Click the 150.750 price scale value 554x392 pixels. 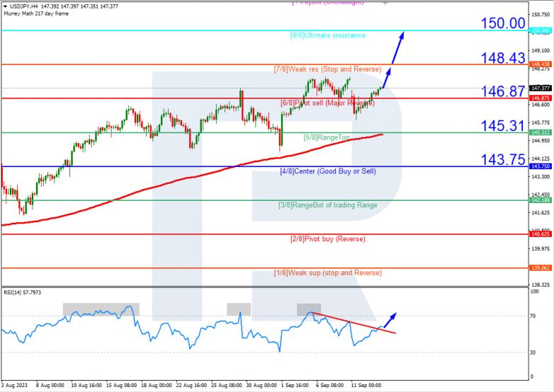[541, 14]
